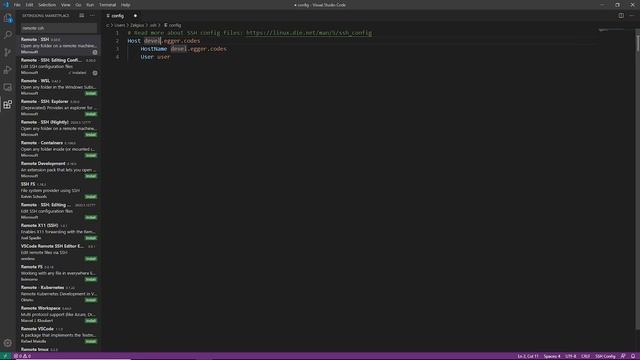Image resolution: width=640 pixels, height=360 pixels.
Task: Open the Explorer view in activity bar
Action: pyautogui.click(x=8, y=18)
